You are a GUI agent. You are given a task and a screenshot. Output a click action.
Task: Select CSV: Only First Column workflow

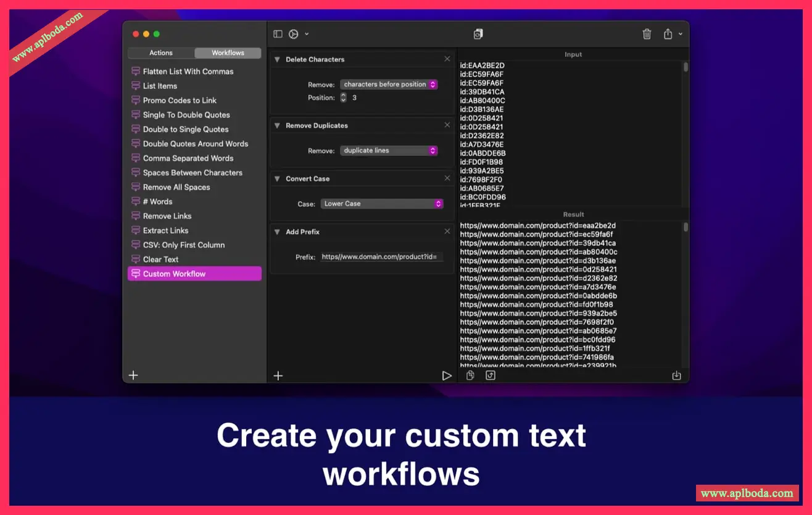[x=194, y=245]
